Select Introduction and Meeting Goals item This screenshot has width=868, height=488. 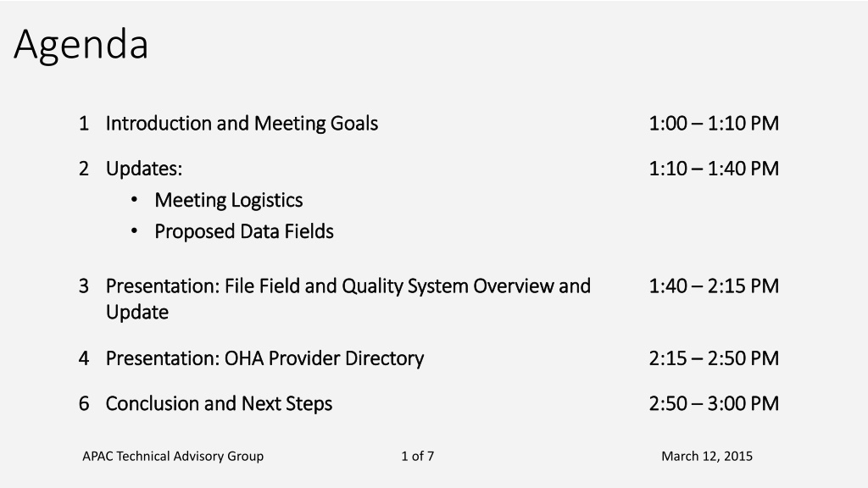(x=242, y=124)
